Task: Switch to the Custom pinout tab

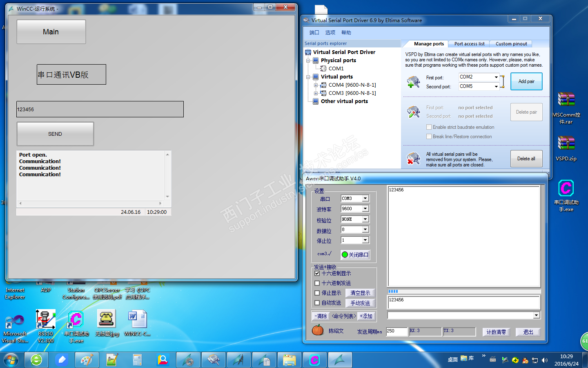Action: 511,44
